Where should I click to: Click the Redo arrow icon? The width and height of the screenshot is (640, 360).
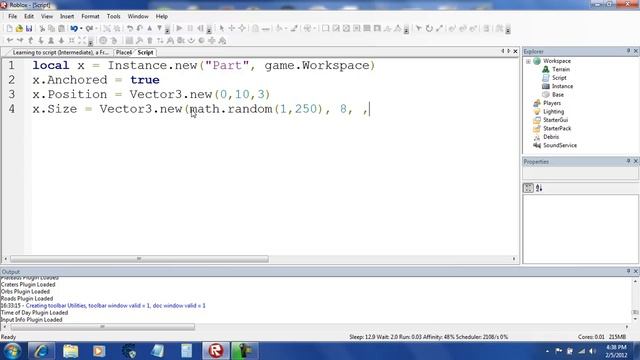[x=89, y=29]
